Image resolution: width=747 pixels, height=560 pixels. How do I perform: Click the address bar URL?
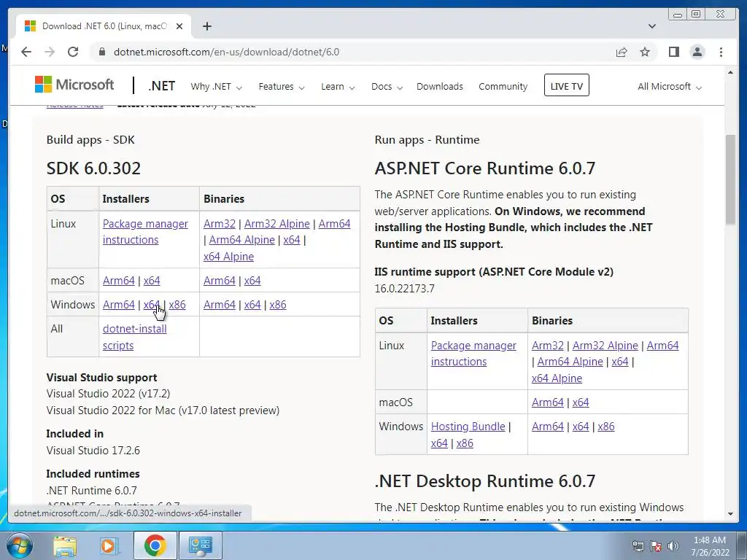pyautogui.click(x=226, y=52)
